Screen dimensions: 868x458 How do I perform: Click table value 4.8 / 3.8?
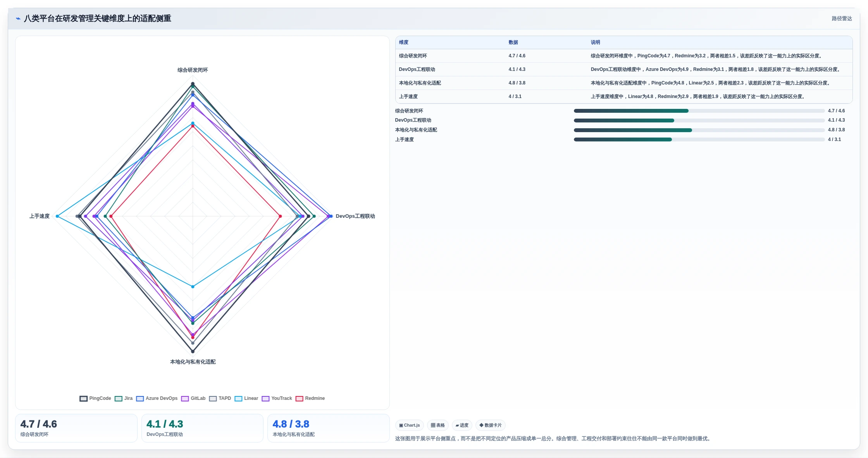517,83
